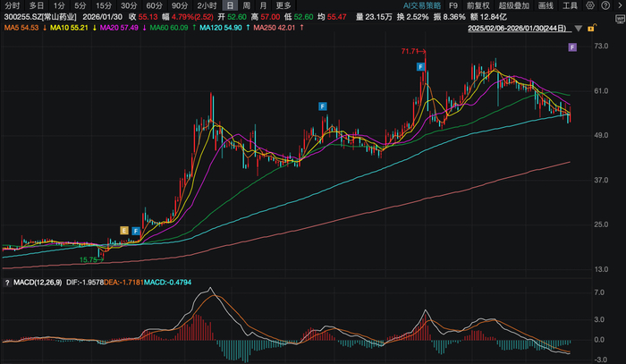This screenshot has height=364, width=626.
Task: Open the 前复权 adjustment dropdown
Action: (478, 5)
